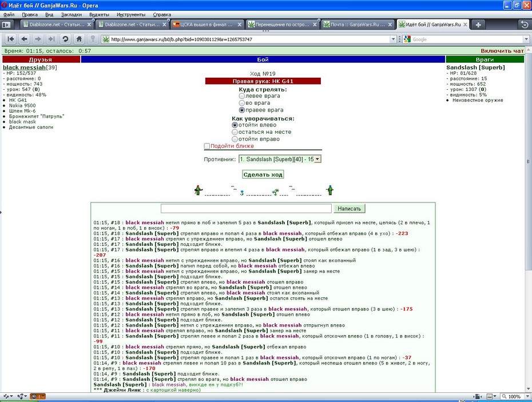532x402 pixels.
Task: Open the Закладки menu
Action: (x=72, y=15)
